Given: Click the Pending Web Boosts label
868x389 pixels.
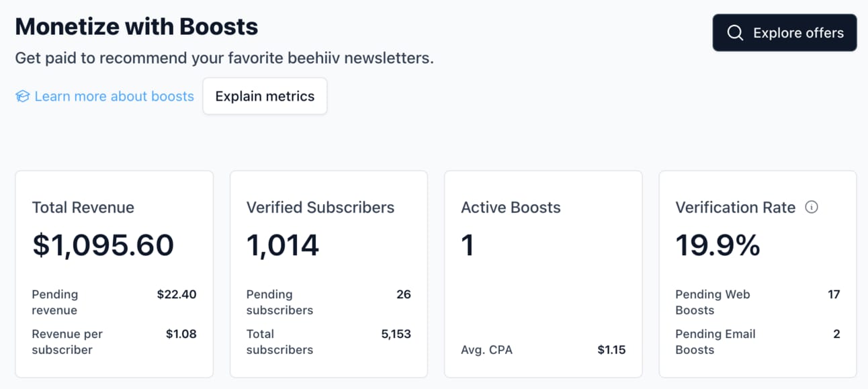Looking at the screenshot, I should 712,302.
